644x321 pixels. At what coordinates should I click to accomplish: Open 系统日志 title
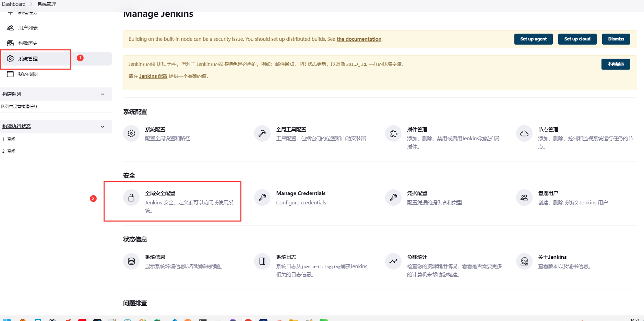click(x=286, y=257)
